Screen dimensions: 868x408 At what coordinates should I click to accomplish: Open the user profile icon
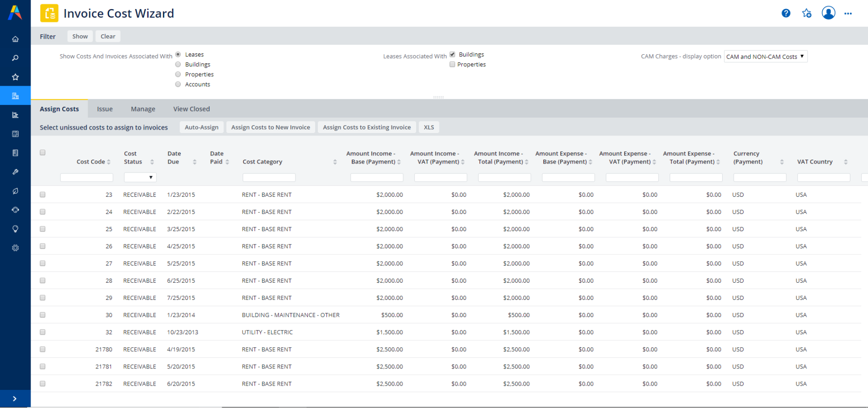[828, 13]
